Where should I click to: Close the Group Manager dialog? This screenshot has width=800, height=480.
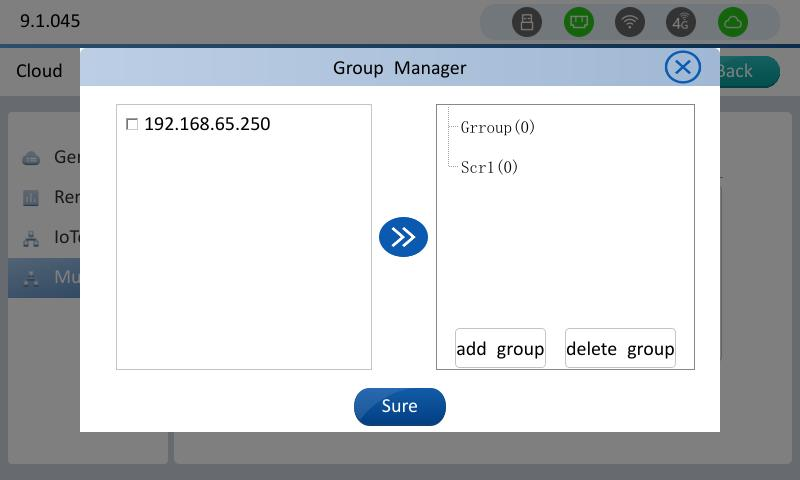683,67
